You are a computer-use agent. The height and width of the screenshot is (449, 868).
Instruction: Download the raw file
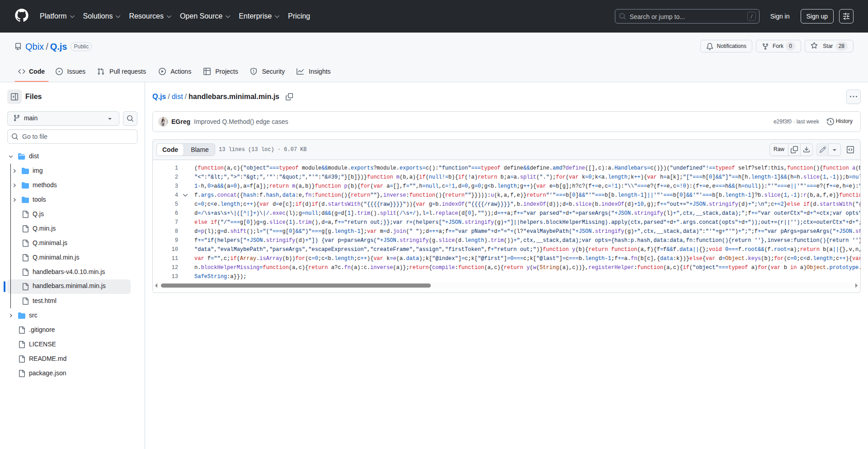[807, 150]
